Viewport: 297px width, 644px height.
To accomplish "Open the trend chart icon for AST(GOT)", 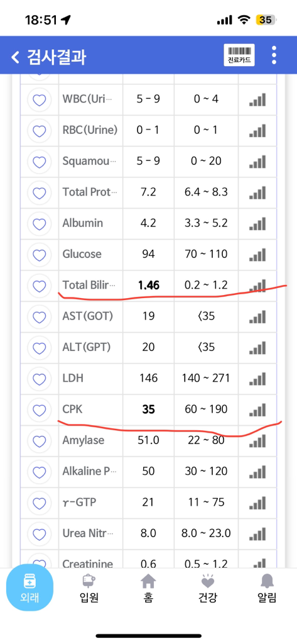I will [257, 317].
